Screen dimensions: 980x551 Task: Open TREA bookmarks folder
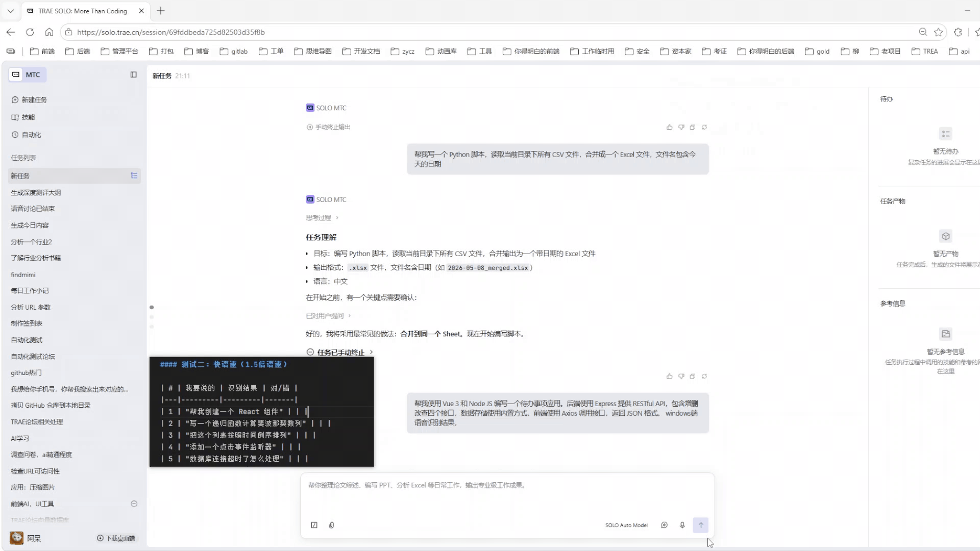925,51
